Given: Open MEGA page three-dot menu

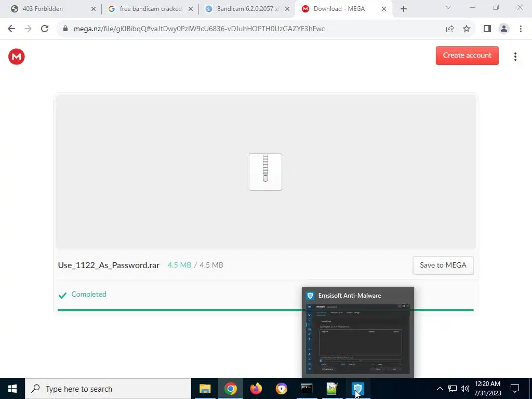Looking at the screenshot, I should (x=515, y=57).
